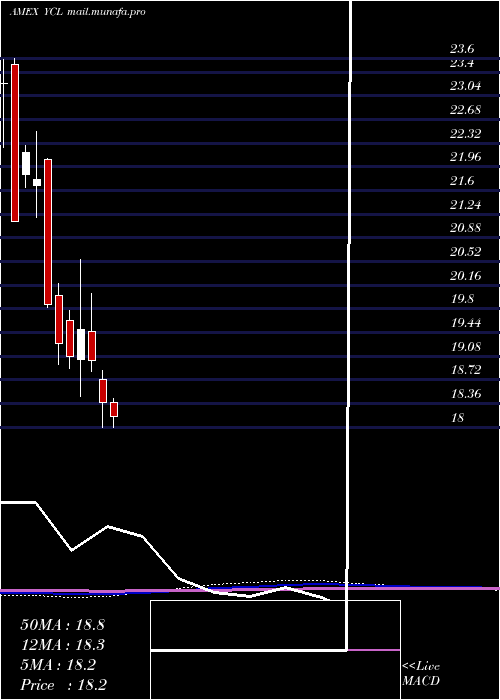Click the 23.6 price axis label

462,49
